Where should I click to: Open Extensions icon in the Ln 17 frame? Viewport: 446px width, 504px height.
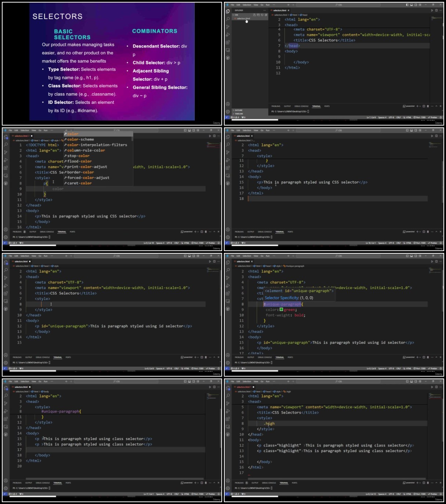(x=6, y=419)
